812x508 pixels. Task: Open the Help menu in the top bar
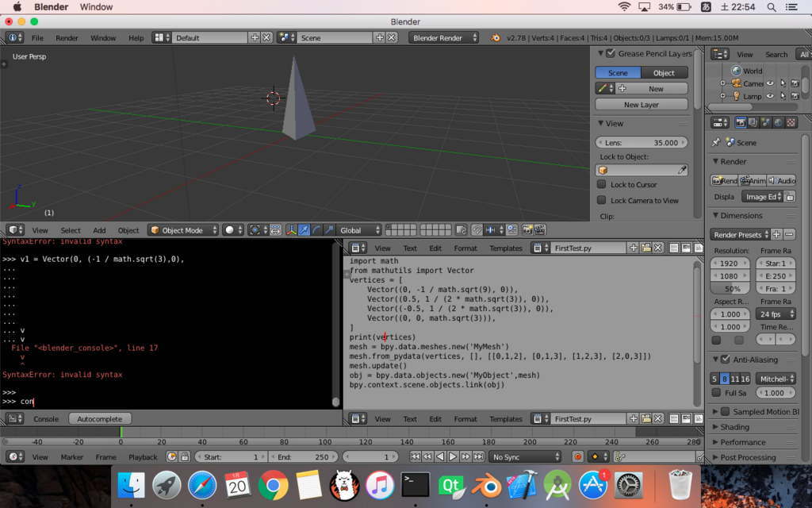coord(136,37)
